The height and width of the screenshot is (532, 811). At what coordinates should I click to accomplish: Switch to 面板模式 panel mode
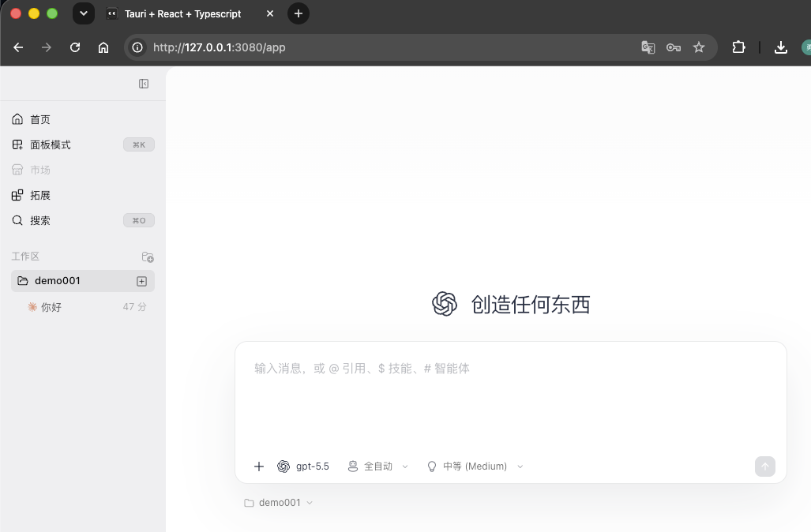click(83, 144)
